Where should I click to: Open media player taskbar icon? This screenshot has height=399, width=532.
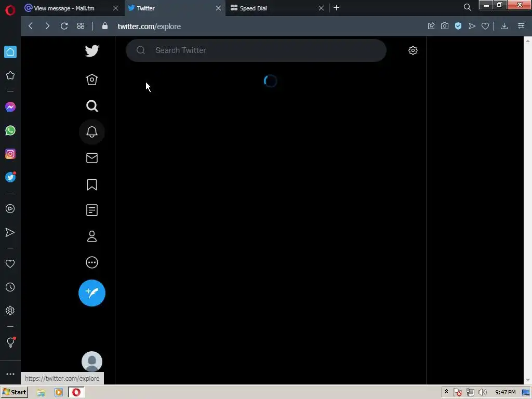(x=58, y=393)
